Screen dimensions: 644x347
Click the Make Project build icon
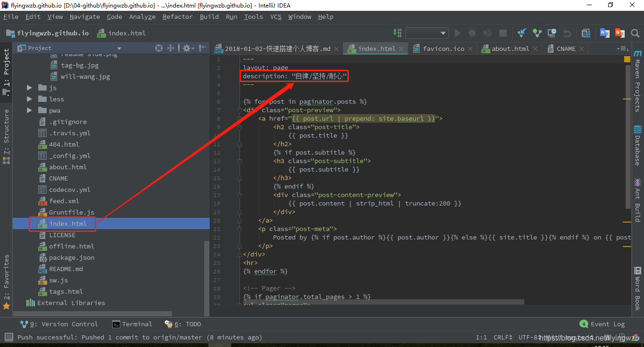pyautogui.click(x=398, y=33)
